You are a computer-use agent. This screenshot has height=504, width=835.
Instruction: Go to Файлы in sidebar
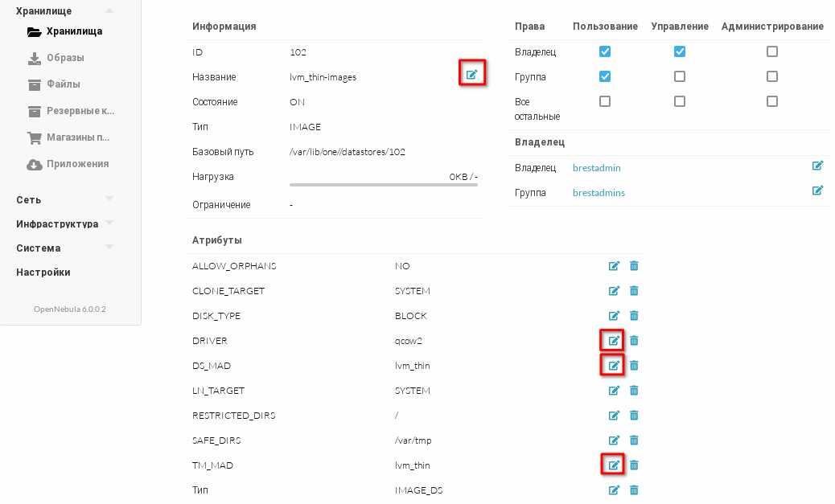coord(63,84)
